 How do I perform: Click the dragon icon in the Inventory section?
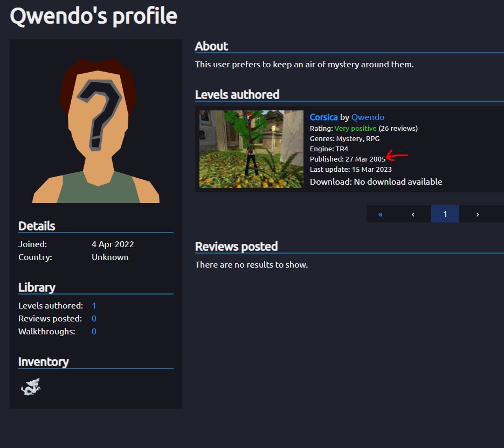(x=31, y=387)
